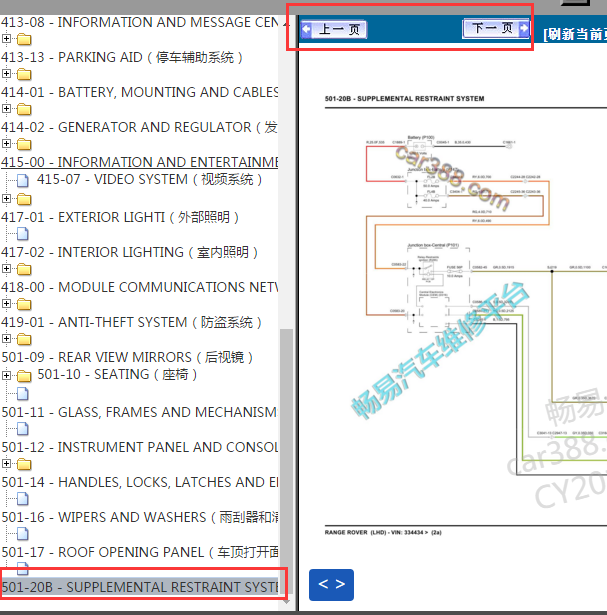This screenshot has width=607, height=615.
Task: Click folder icon under 418-00 MODULE COMMUNICATIONS label
Action: [24, 304]
